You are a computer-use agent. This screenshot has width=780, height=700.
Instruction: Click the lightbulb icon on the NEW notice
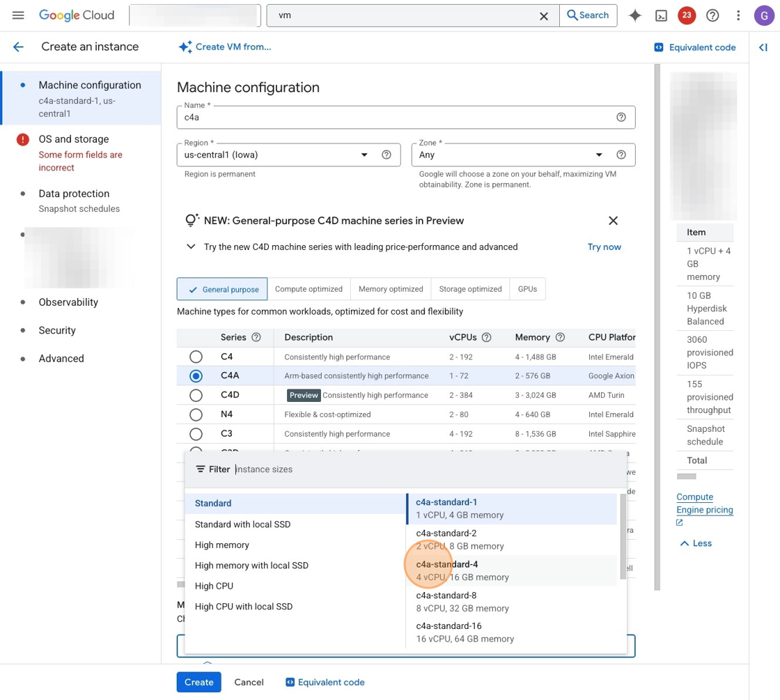[192, 220]
